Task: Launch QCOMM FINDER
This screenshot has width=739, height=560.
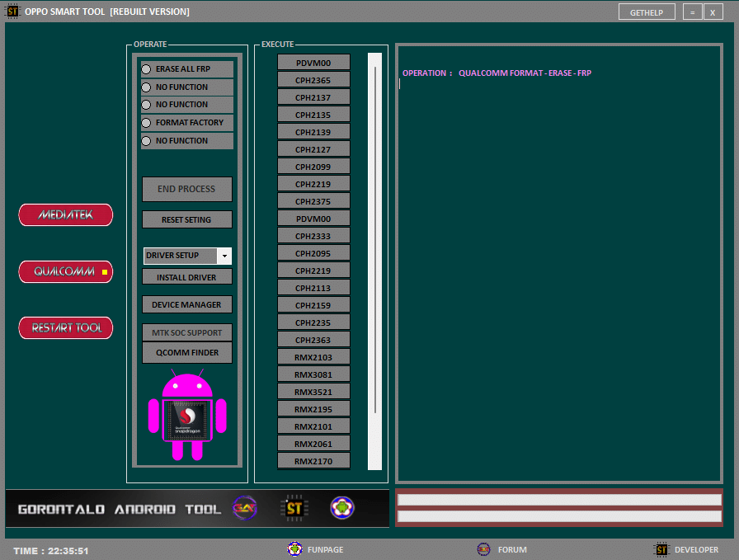Action: (187, 353)
